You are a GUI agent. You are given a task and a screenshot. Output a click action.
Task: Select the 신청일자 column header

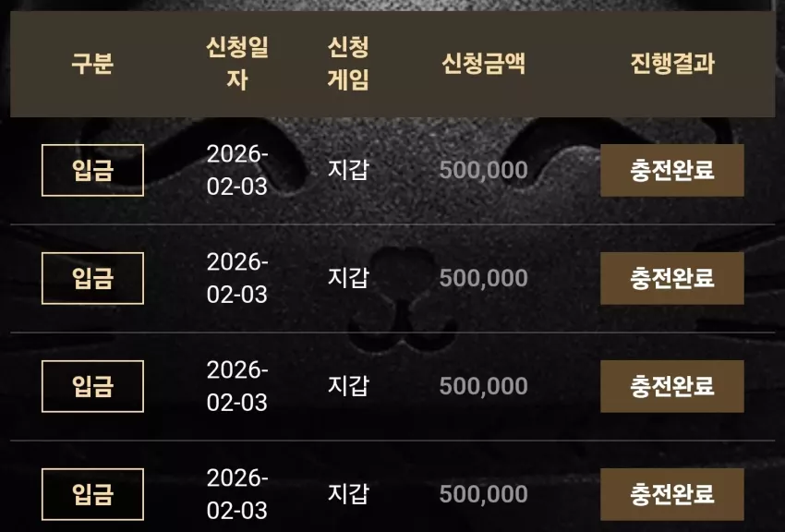237,64
